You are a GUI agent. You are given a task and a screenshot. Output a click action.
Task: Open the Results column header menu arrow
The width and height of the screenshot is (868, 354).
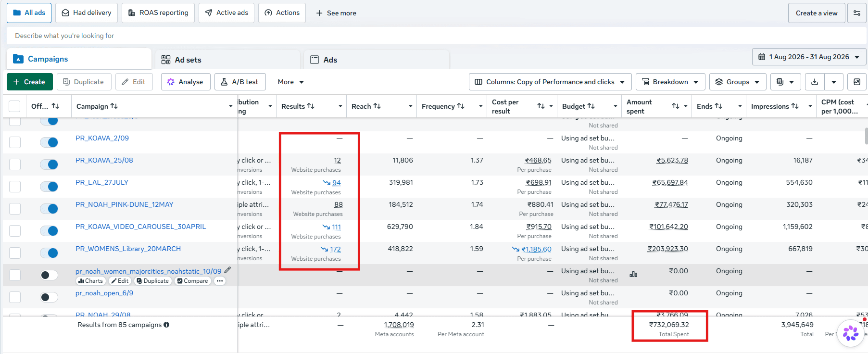[x=340, y=106]
